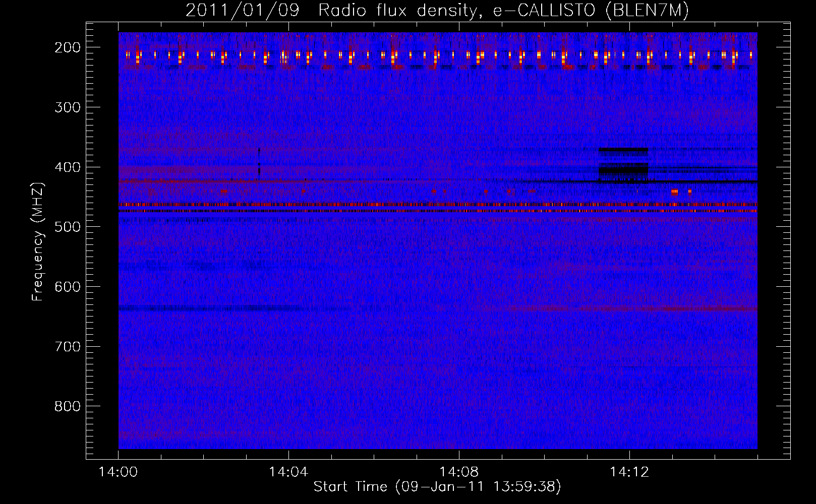Select the 400 frequency tick label
The height and width of the screenshot is (504, 816).
(x=67, y=167)
